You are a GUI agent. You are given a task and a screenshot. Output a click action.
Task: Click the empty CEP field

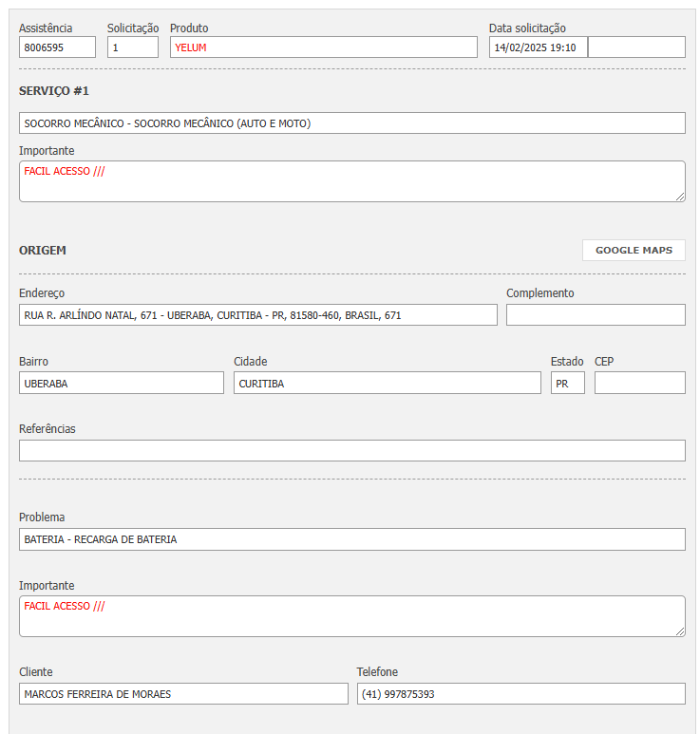(x=639, y=383)
